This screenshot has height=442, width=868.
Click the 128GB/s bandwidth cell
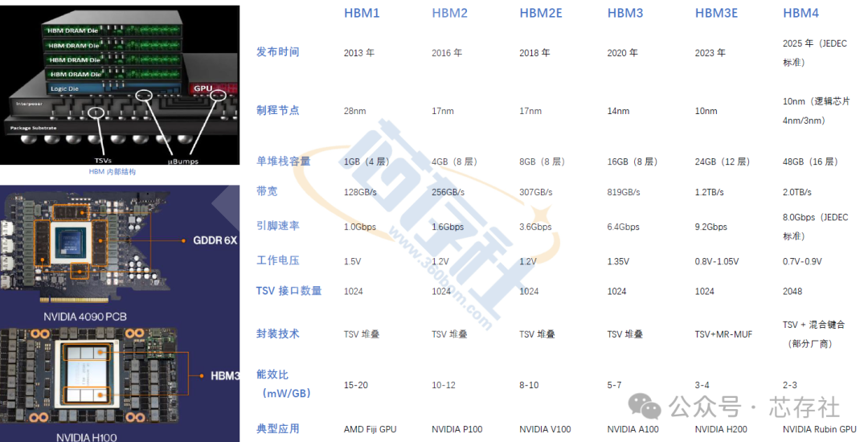coord(360,192)
